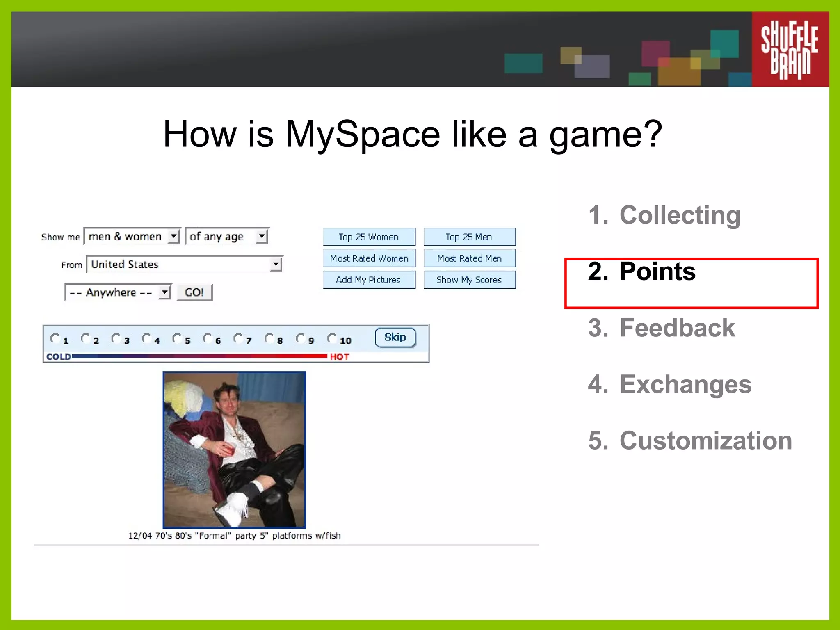This screenshot has height=630, width=840.
Task: Select '5. Customization' list item
Action: [690, 441]
